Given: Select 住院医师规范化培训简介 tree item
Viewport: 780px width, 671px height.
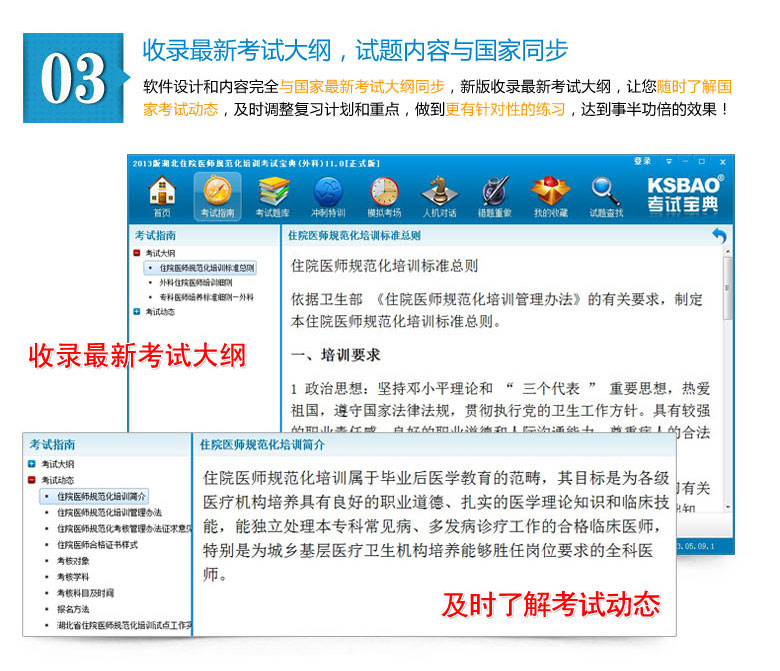Looking at the screenshot, I should pos(94,496).
